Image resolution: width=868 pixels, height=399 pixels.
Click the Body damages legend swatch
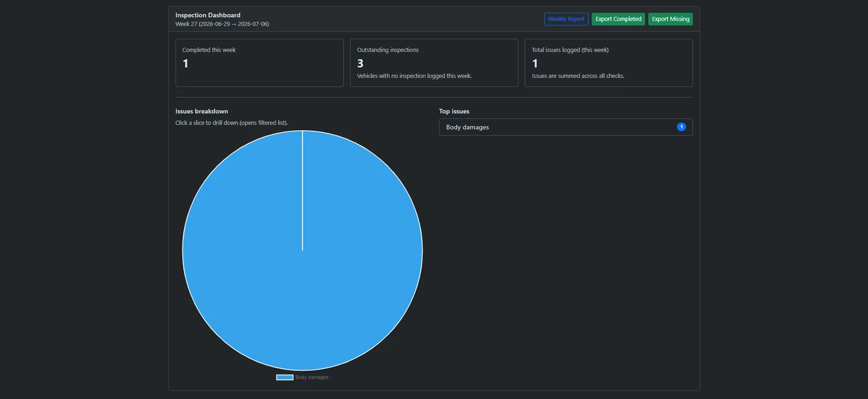pyautogui.click(x=285, y=377)
